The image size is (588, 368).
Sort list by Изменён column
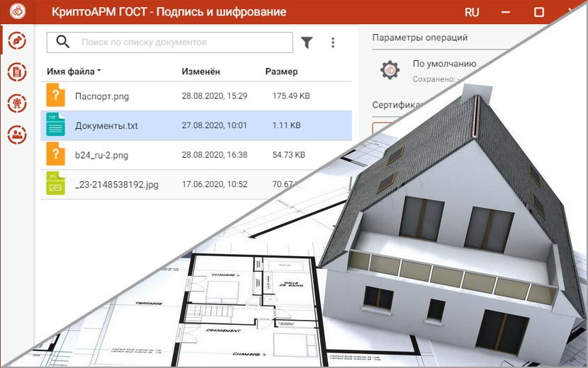[201, 71]
